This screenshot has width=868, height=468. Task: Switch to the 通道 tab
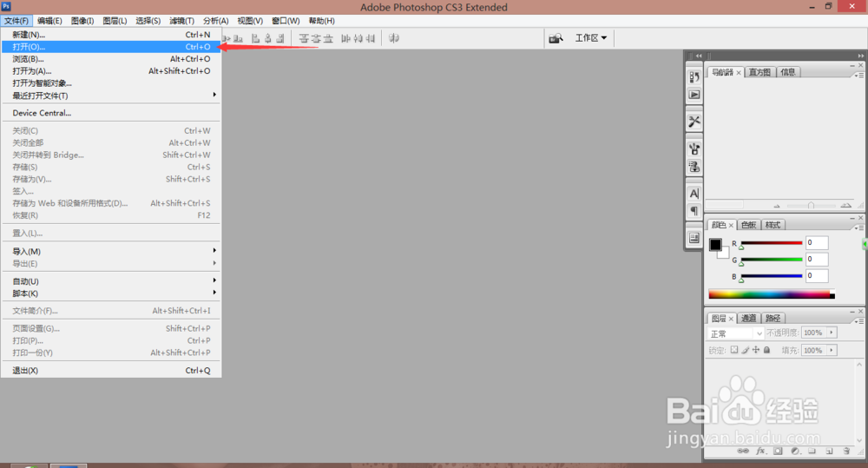(x=748, y=318)
